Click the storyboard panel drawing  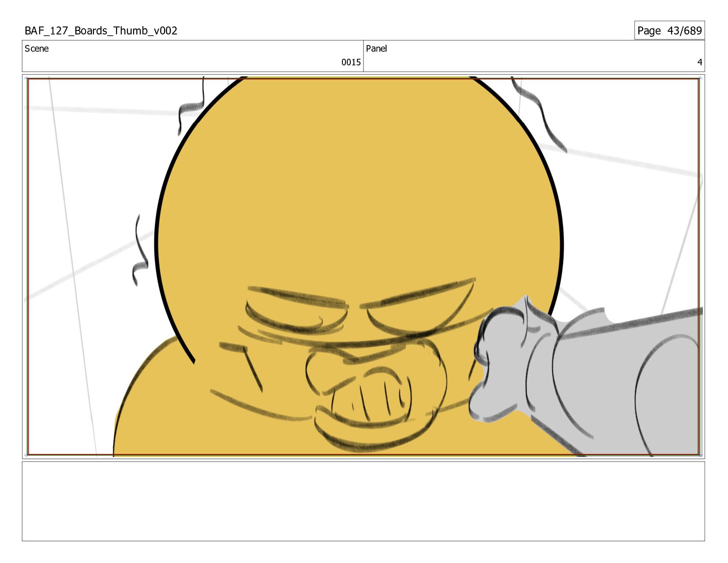click(363, 267)
